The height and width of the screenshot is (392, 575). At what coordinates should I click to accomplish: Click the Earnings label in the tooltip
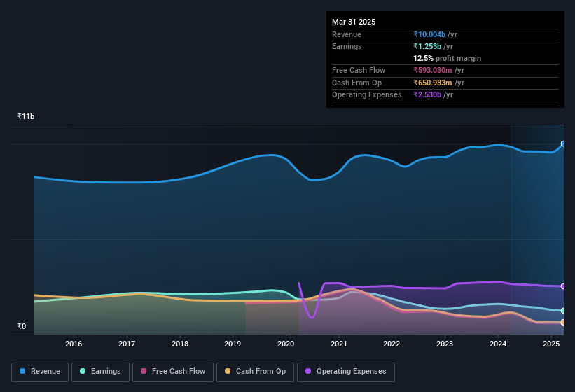click(x=347, y=46)
